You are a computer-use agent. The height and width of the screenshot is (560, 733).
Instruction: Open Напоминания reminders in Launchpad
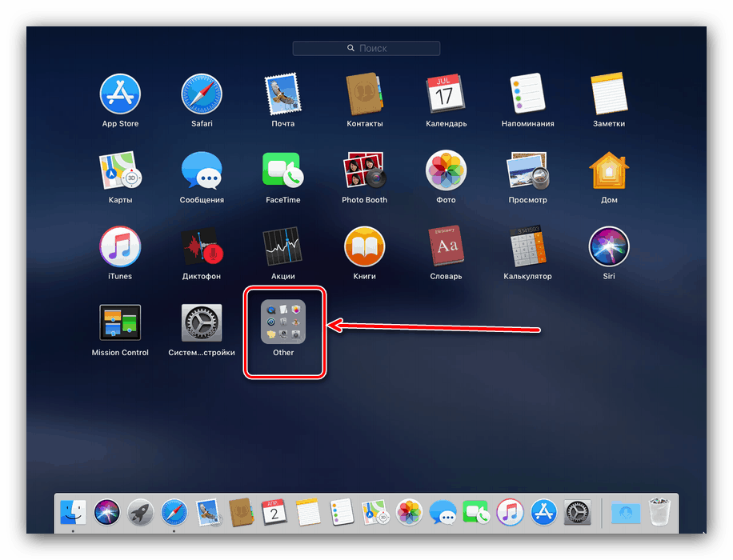tap(527, 94)
